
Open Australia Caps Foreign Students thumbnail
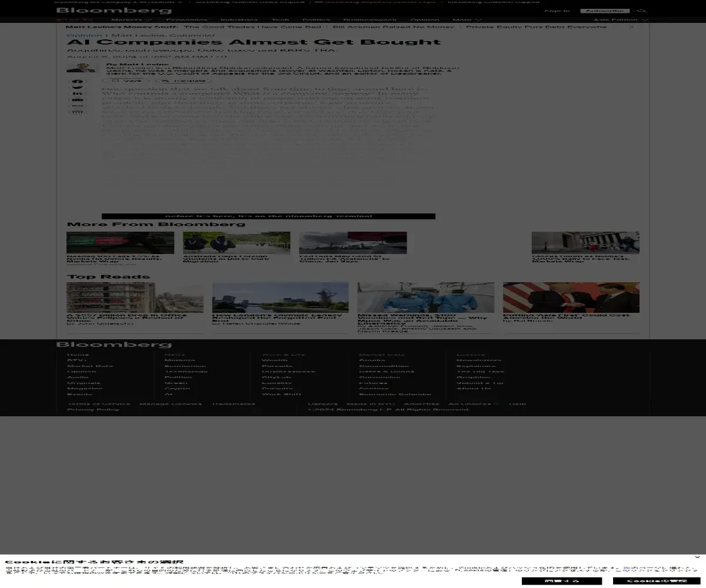[237, 242]
